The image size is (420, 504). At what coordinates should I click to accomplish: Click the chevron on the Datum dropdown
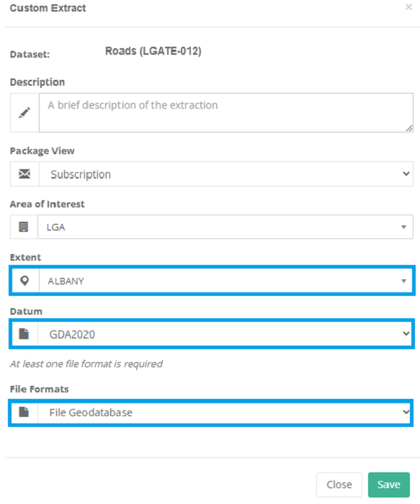tap(406, 333)
